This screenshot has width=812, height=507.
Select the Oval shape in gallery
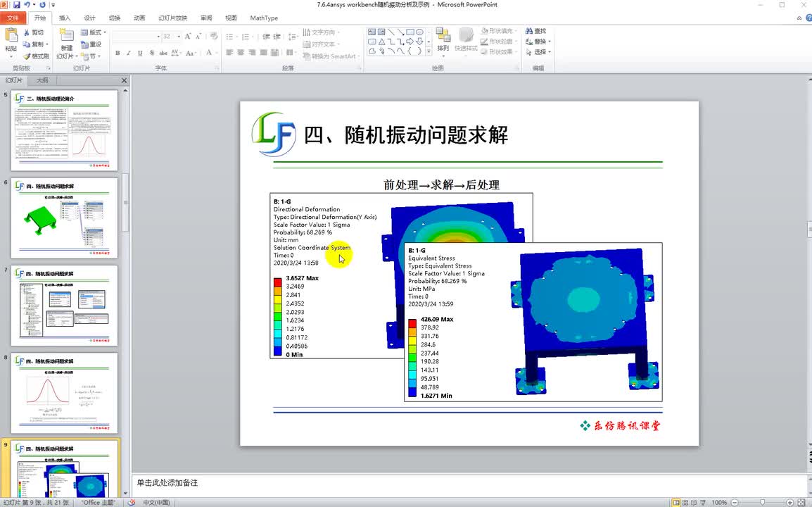point(419,32)
